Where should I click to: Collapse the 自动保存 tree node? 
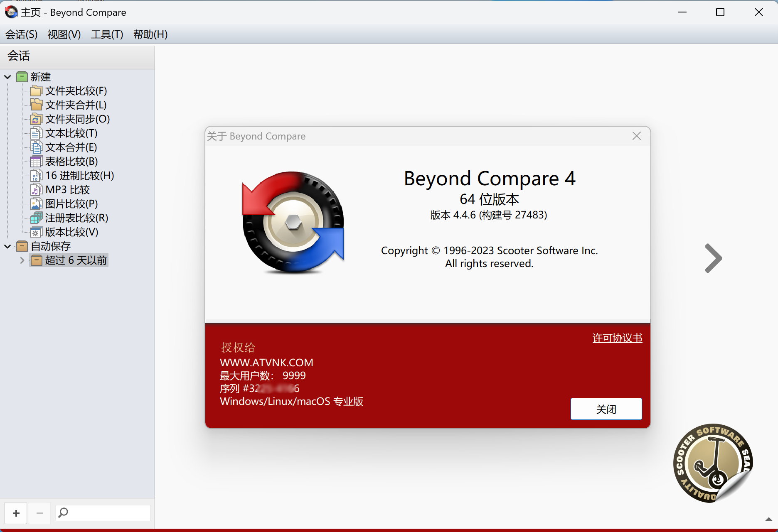(7, 246)
